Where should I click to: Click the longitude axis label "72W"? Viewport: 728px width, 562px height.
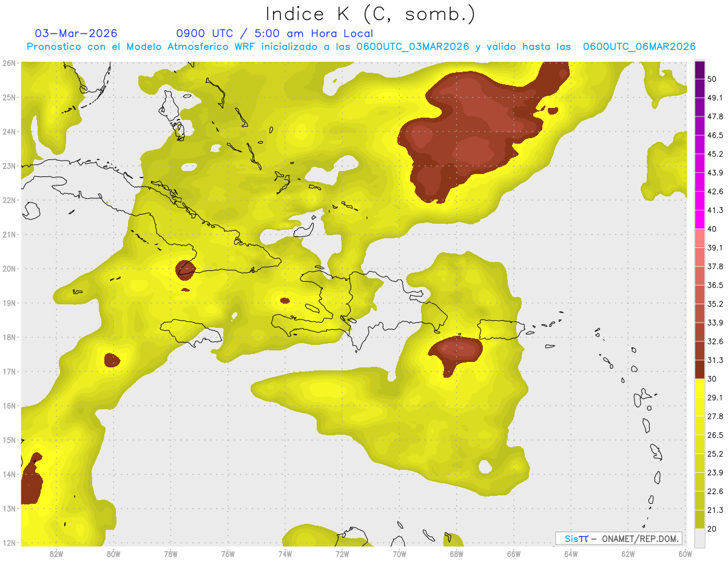coord(342,554)
